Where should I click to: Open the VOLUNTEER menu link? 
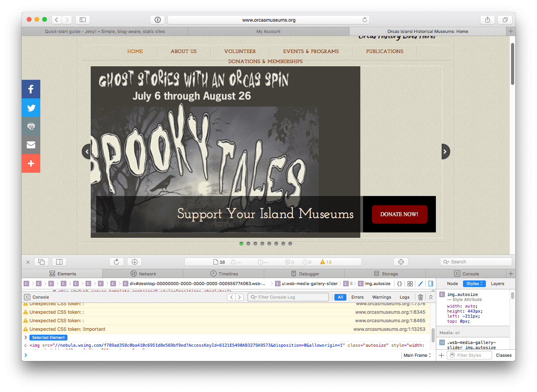coord(240,51)
